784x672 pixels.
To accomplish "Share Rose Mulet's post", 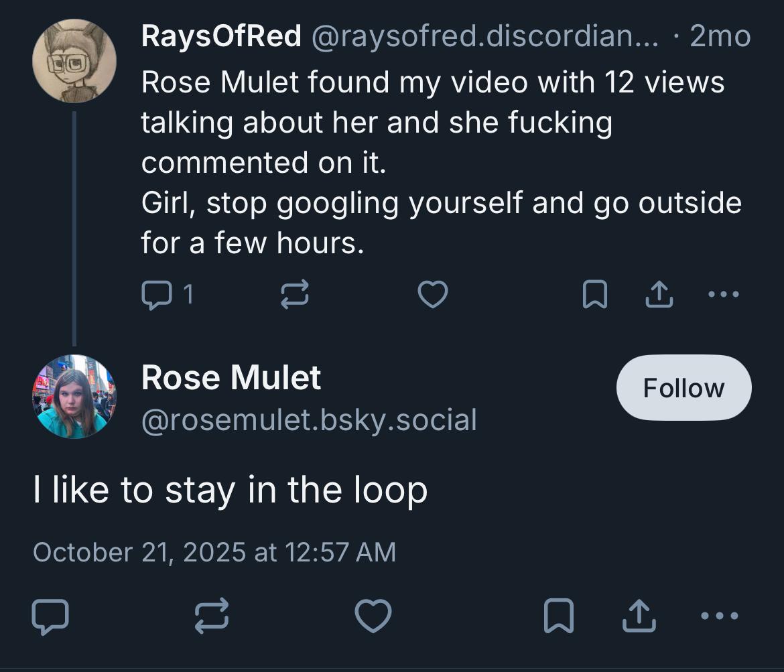I will coord(639,616).
